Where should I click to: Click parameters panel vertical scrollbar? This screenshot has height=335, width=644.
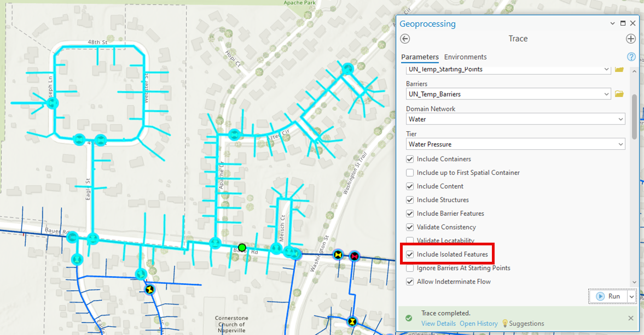tap(635, 117)
